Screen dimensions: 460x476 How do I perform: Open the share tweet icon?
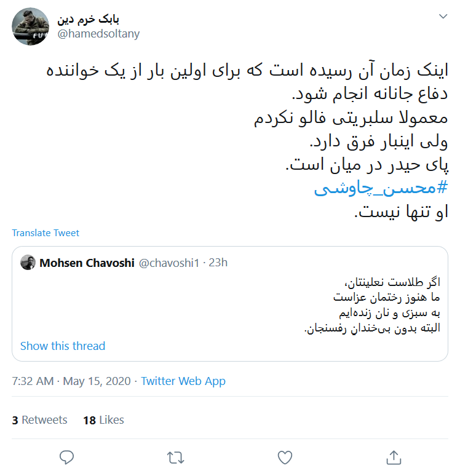pyautogui.click(x=393, y=457)
